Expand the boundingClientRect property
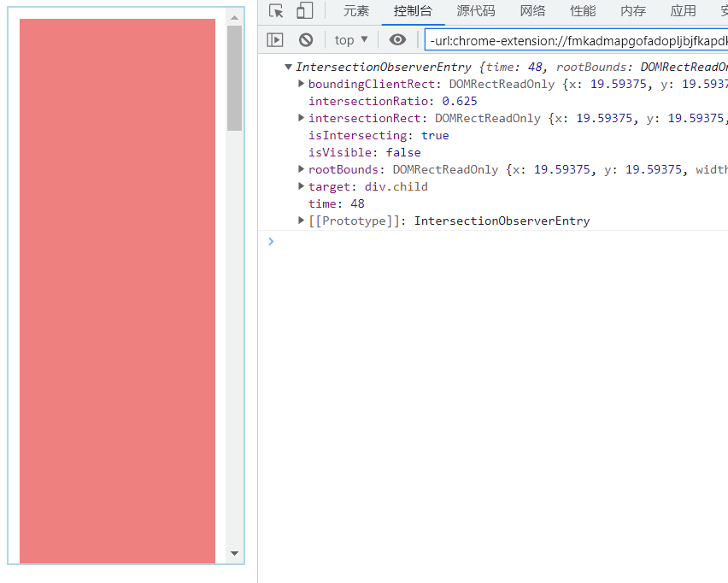Viewport: 728px width, 583px height. pos(301,84)
